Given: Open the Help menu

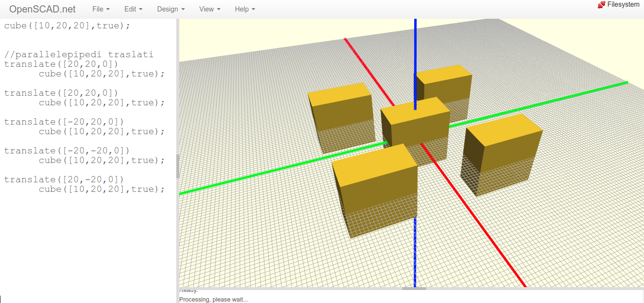Looking at the screenshot, I should [245, 9].
